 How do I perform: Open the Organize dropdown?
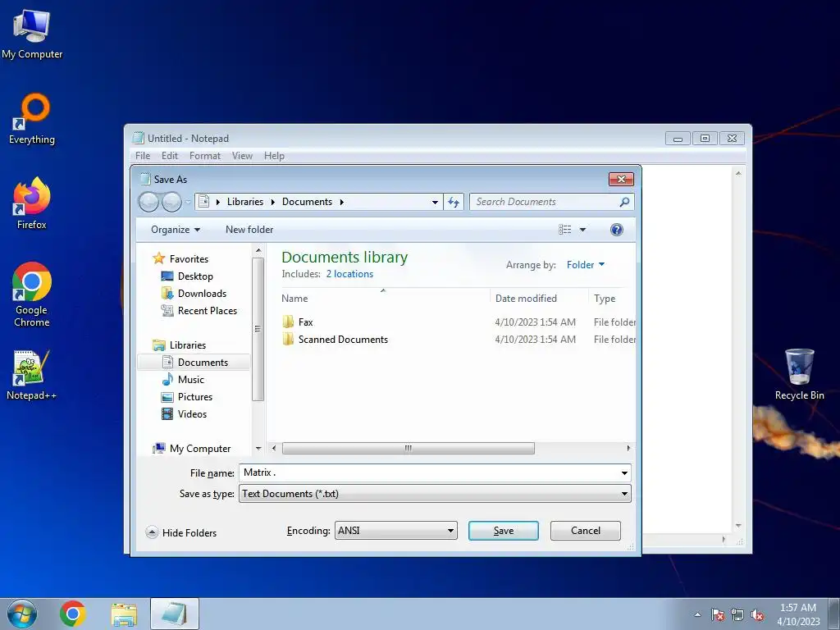tap(176, 230)
